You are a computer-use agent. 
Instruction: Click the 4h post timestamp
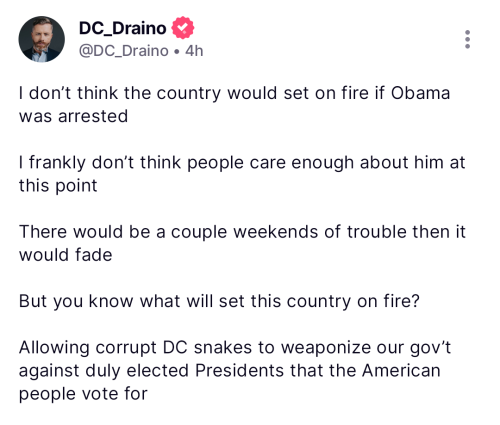[x=194, y=51]
